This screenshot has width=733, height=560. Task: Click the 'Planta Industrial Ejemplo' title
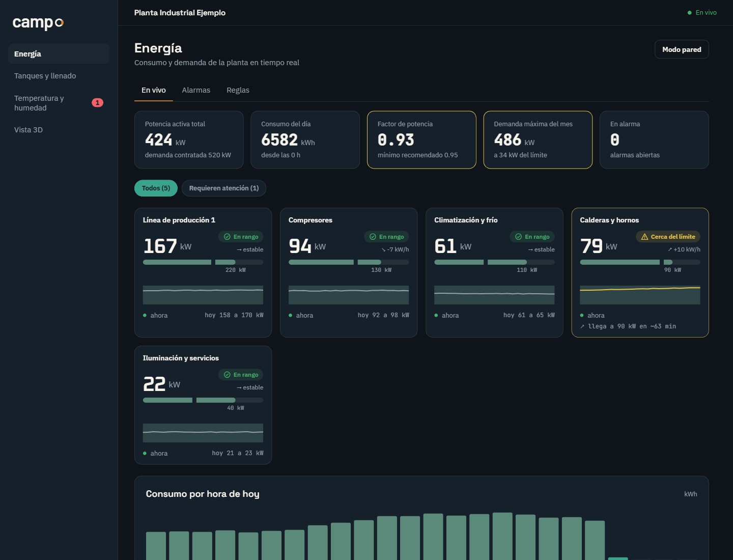(180, 13)
